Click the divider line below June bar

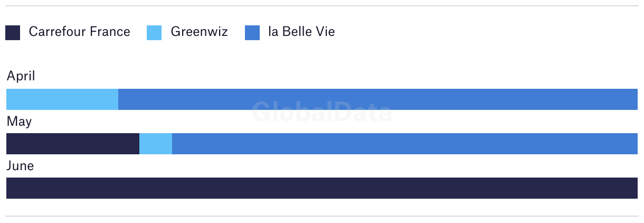coord(322,216)
